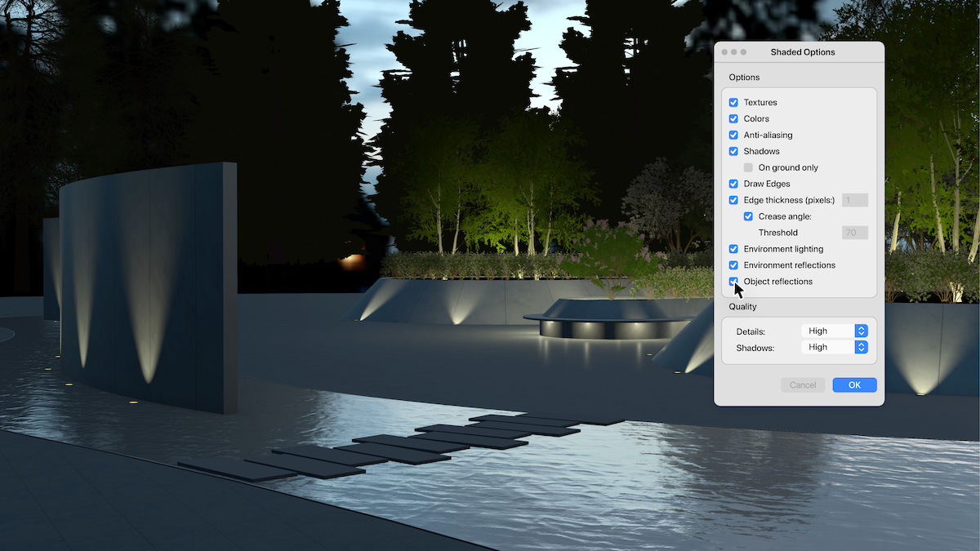980x551 pixels.
Task: Toggle the Shadows checkbox
Action: click(733, 151)
